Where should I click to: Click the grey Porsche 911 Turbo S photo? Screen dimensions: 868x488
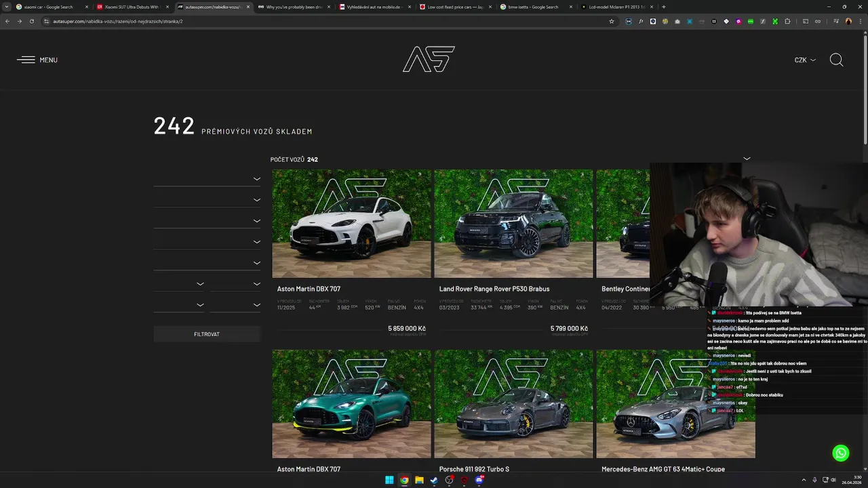tap(513, 404)
